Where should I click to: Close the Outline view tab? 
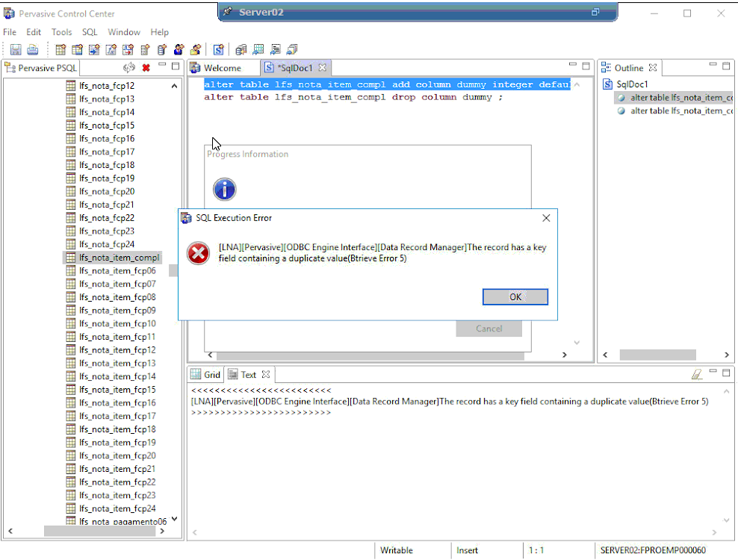[x=653, y=68]
